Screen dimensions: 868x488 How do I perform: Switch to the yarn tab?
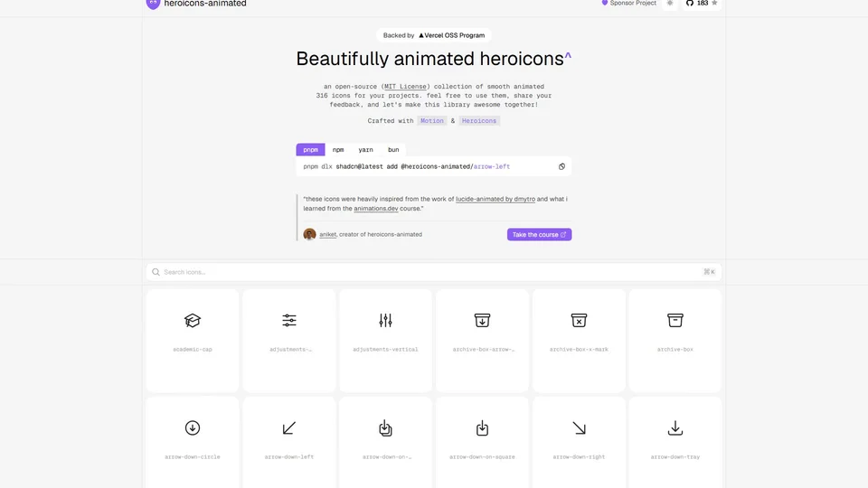click(365, 149)
